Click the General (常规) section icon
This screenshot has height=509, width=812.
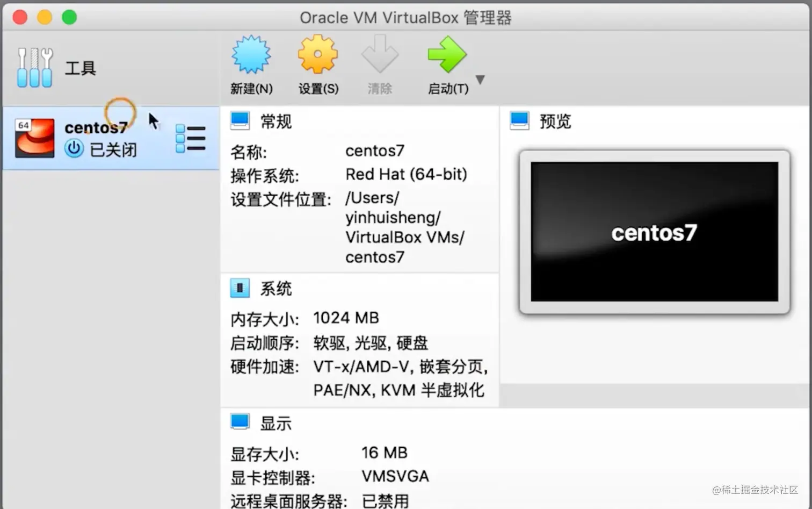[240, 120]
